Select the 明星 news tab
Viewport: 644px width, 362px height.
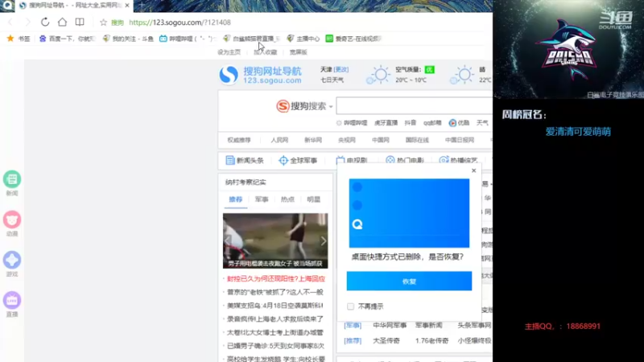click(x=313, y=200)
